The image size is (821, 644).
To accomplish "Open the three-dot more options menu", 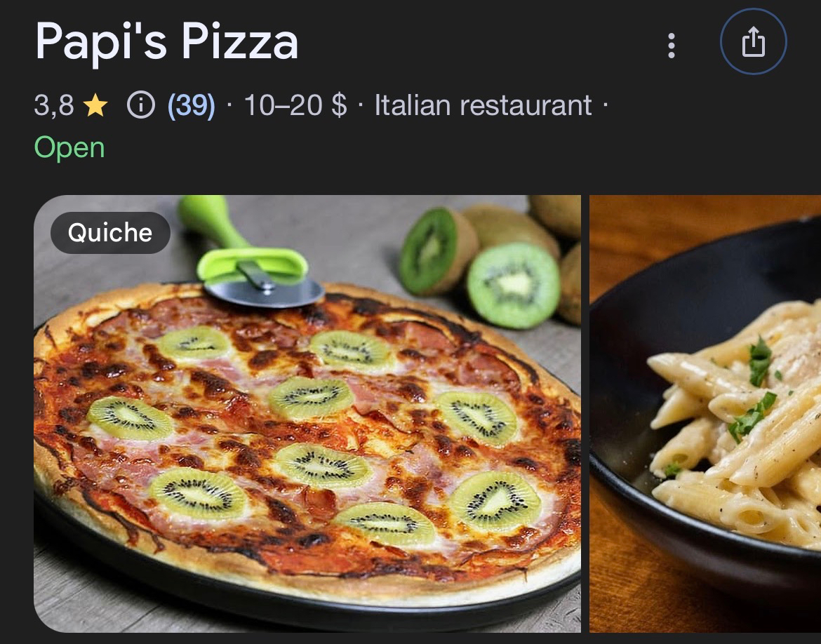I will pyautogui.click(x=672, y=46).
